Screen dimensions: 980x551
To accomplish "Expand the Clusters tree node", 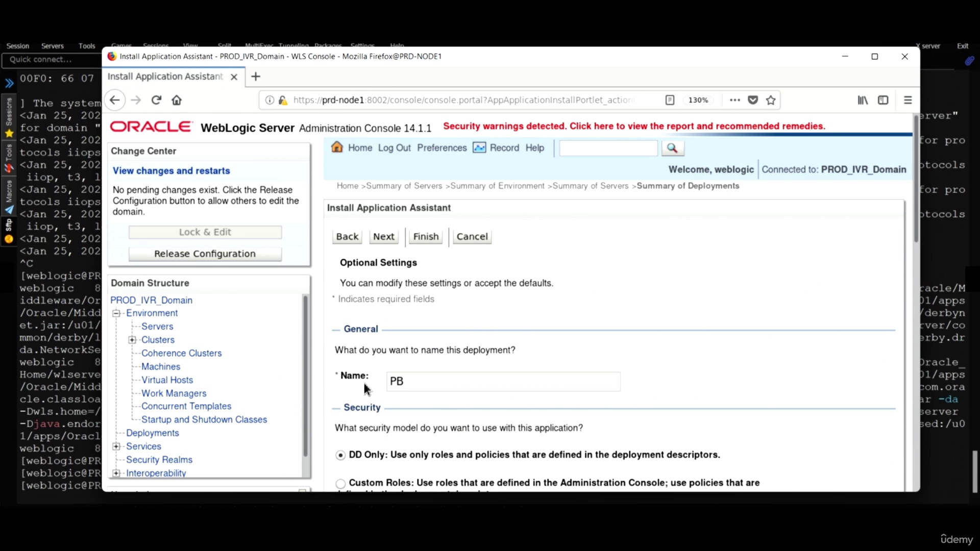I will pyautogui.click(x=132, y=340).
